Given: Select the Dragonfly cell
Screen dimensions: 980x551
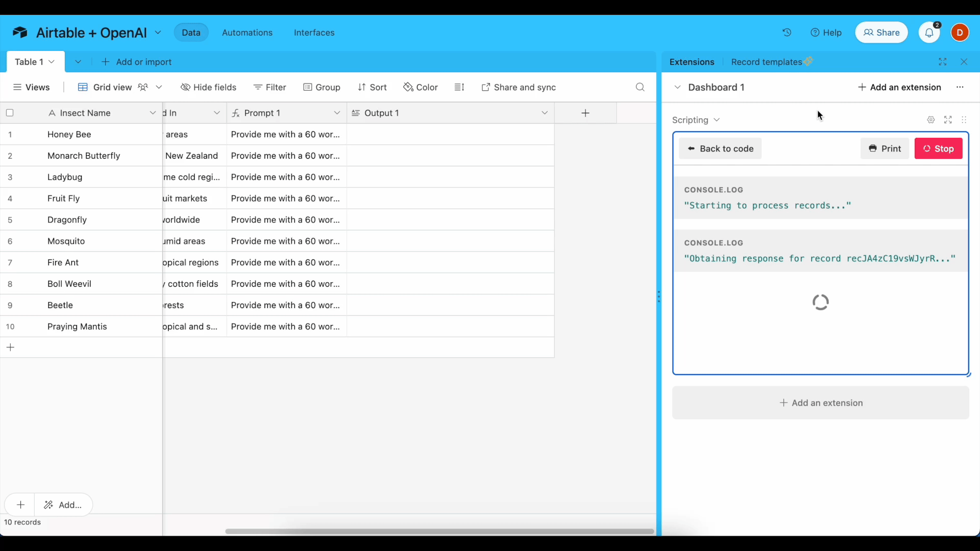Looking at the screenshot, I should 102,220.
